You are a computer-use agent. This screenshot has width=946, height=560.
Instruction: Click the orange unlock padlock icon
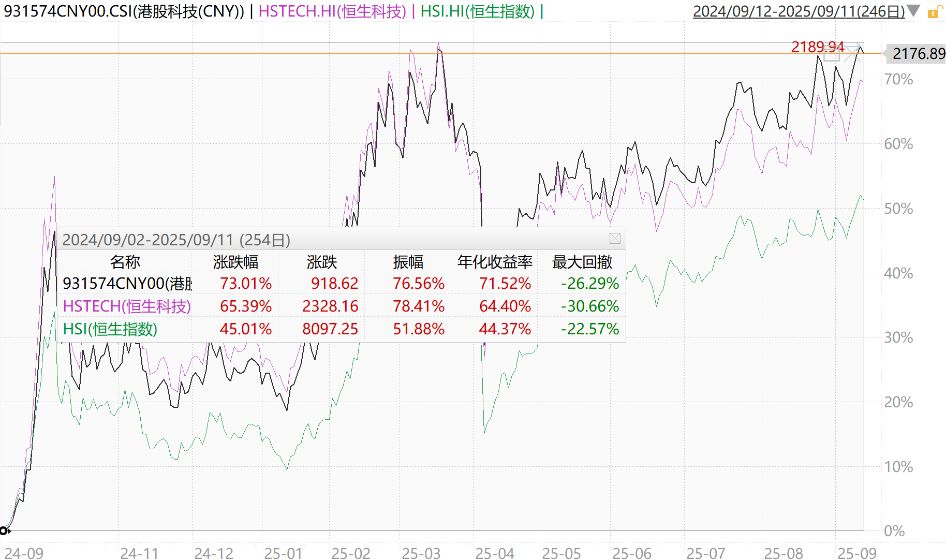pos(933,12)
